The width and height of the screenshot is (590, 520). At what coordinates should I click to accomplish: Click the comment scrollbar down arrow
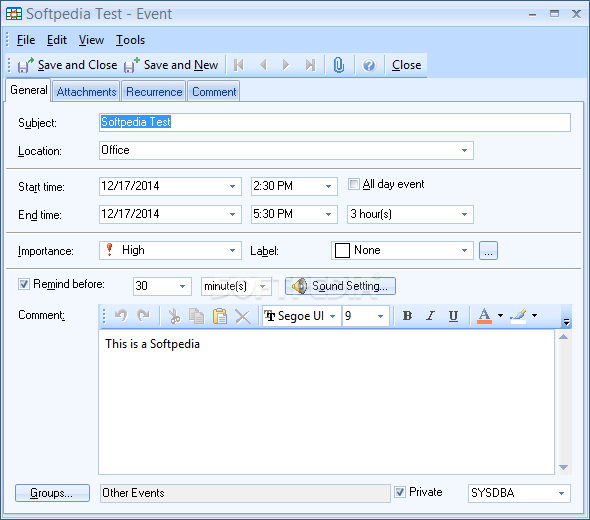(x=564, y=467)
